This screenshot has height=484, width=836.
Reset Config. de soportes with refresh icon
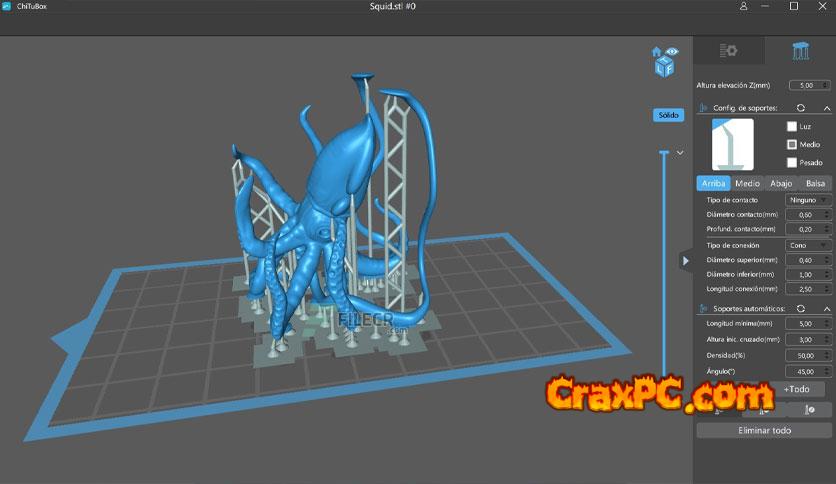click(x=801, y=108)
